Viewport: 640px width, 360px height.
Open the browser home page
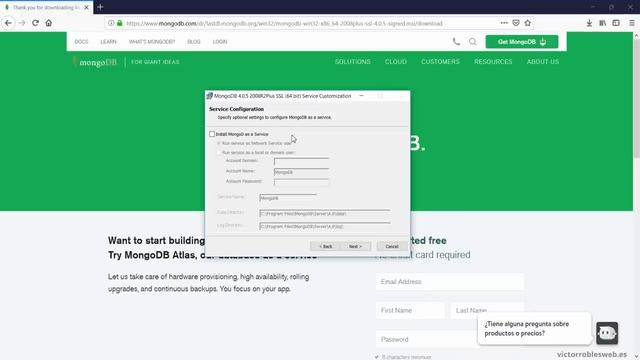pos(49,23)
